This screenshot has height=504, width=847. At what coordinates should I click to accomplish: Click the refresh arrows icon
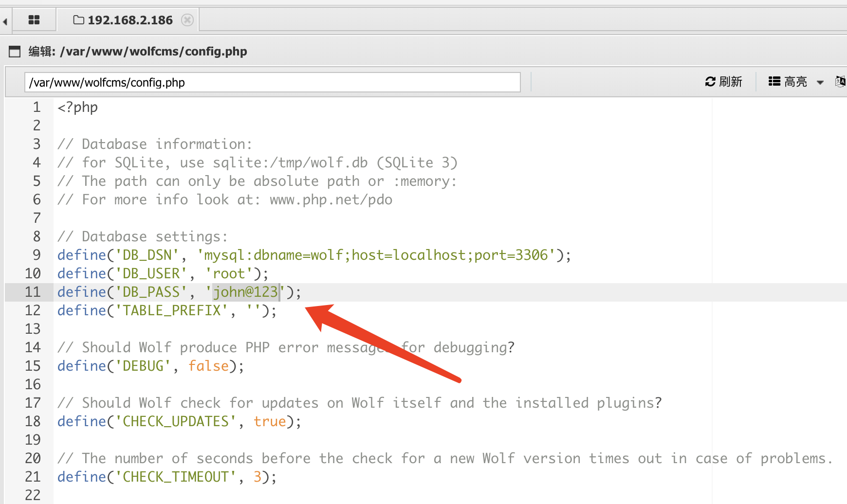710,82
